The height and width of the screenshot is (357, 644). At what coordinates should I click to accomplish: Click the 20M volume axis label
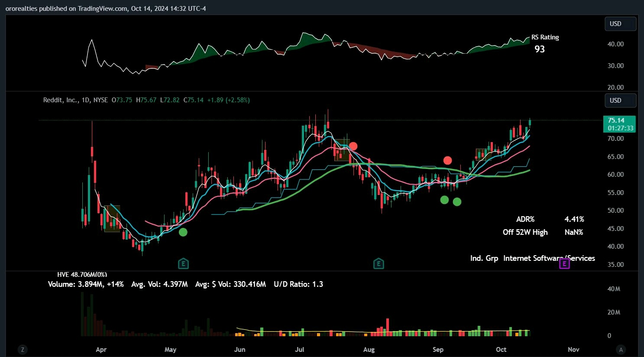(x=614, y=312)
